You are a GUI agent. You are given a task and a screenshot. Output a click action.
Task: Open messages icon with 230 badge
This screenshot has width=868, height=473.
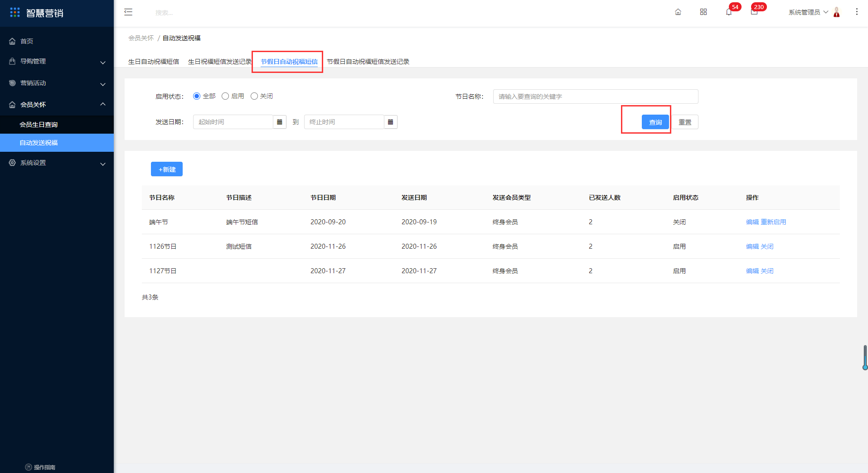754,12
